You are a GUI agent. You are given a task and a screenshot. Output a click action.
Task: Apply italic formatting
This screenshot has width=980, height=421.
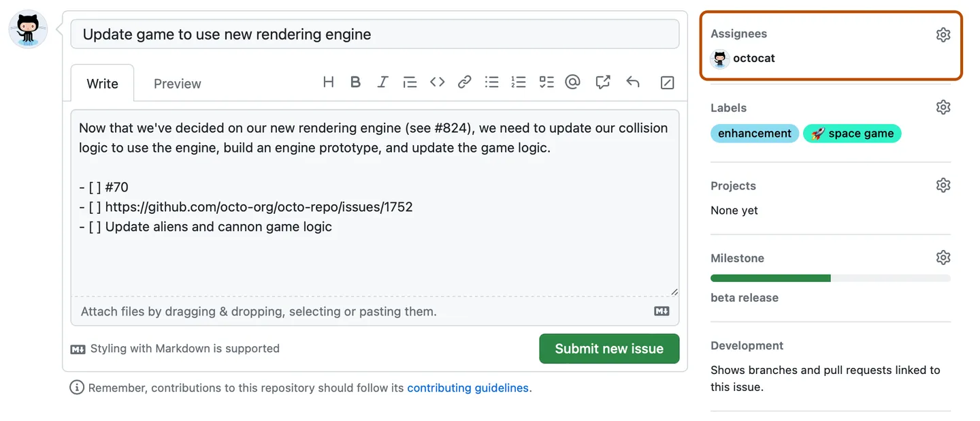(x=382, y=82)
